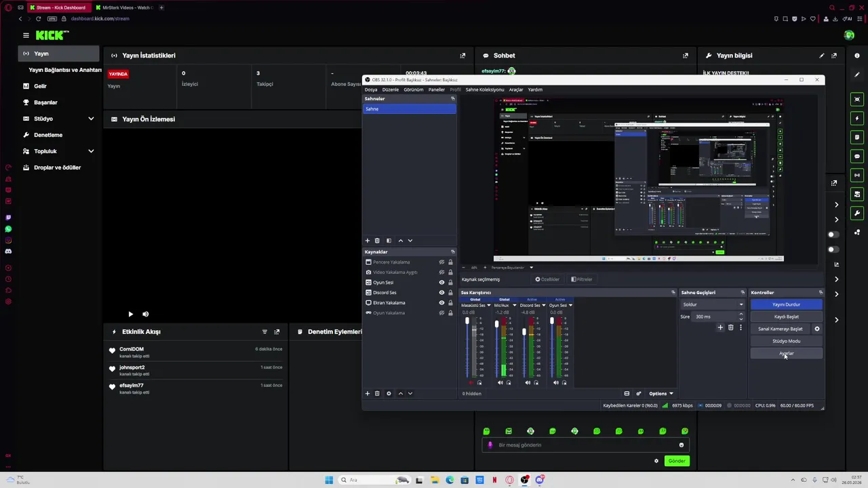The width and height of the screenshot is (868, 488).
Task: Open scene filters icon in Sahneler toolbar
Action: point(389,241)
